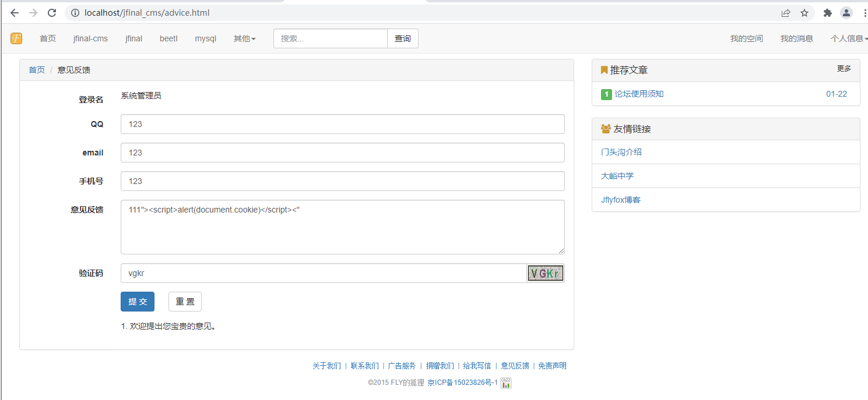Screen dimensions: 868x400
Task: Click the green number 1 badge
Action: click(606, 94)
